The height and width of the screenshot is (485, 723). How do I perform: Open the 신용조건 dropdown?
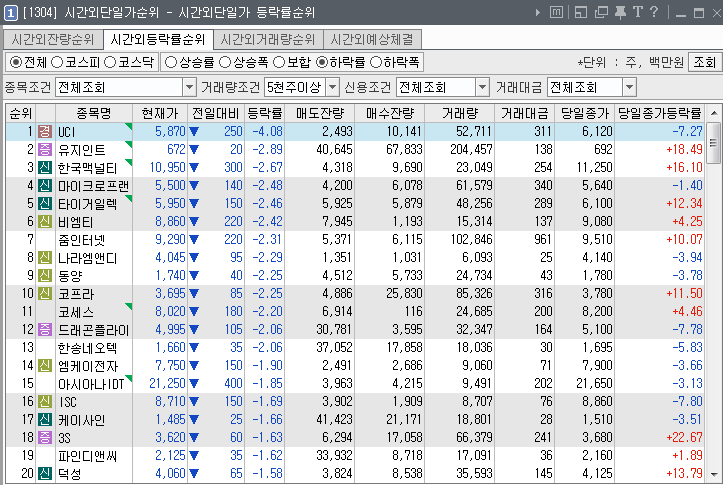tap(482, 87)
